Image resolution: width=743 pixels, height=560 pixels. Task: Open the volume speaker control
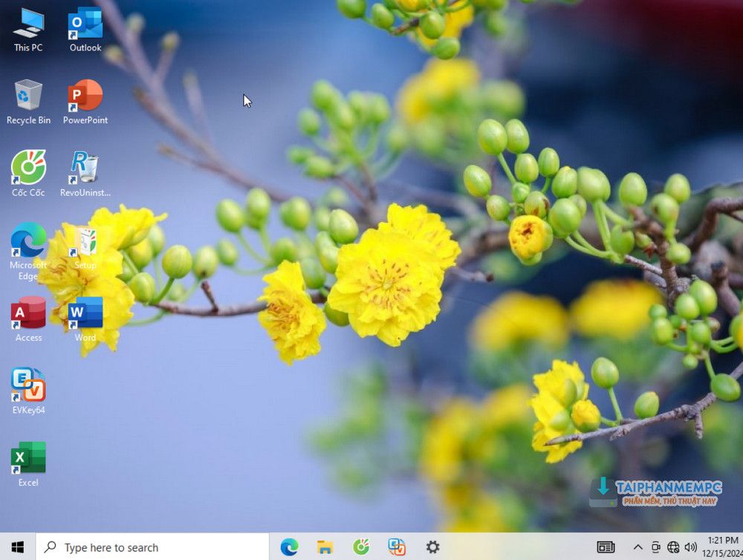690,547
